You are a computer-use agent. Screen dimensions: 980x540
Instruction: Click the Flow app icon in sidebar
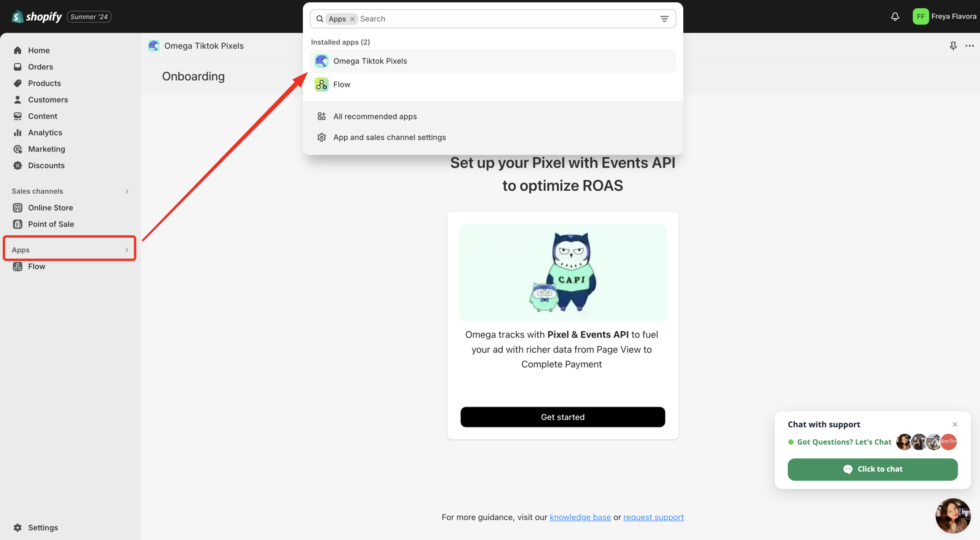pos(18,266)
